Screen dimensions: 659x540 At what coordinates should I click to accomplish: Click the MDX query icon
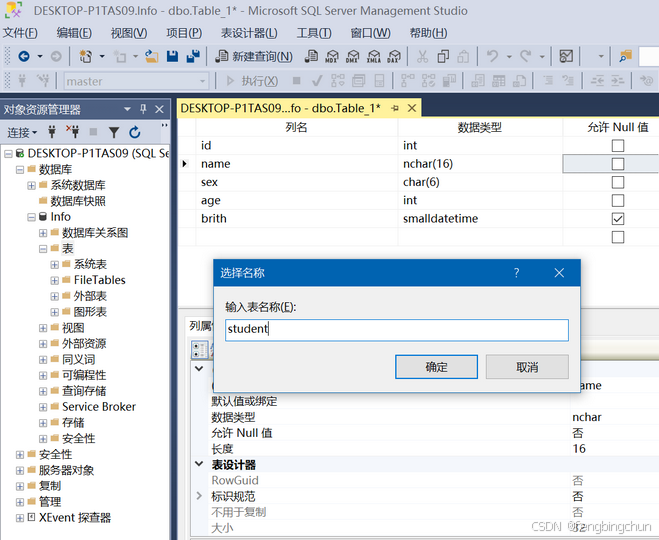pos(332,56)
